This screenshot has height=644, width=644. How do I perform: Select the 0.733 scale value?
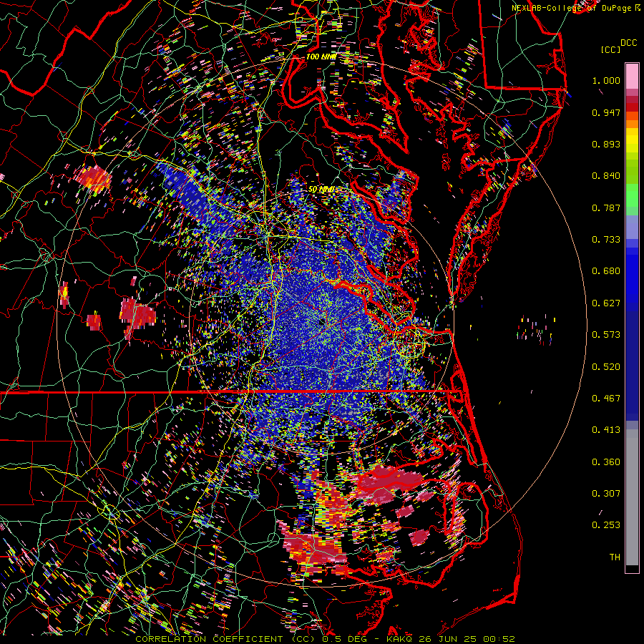[x=606, y=240]
